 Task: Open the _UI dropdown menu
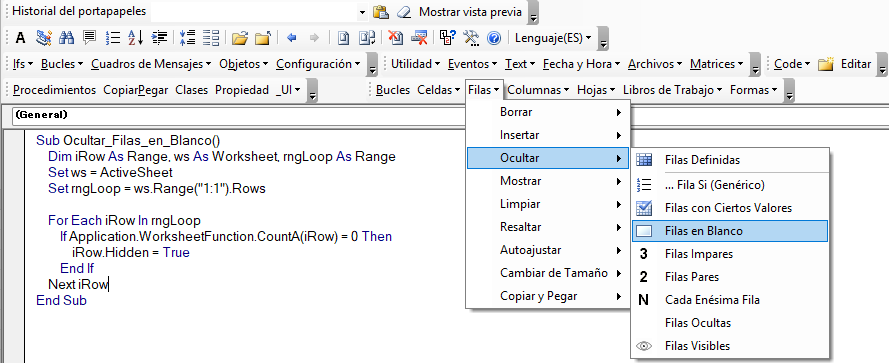point(289,90)
